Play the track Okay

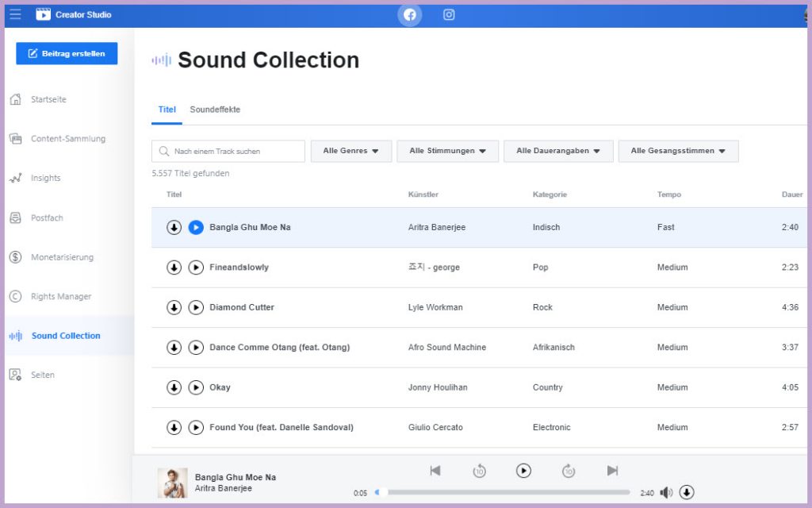196,387
